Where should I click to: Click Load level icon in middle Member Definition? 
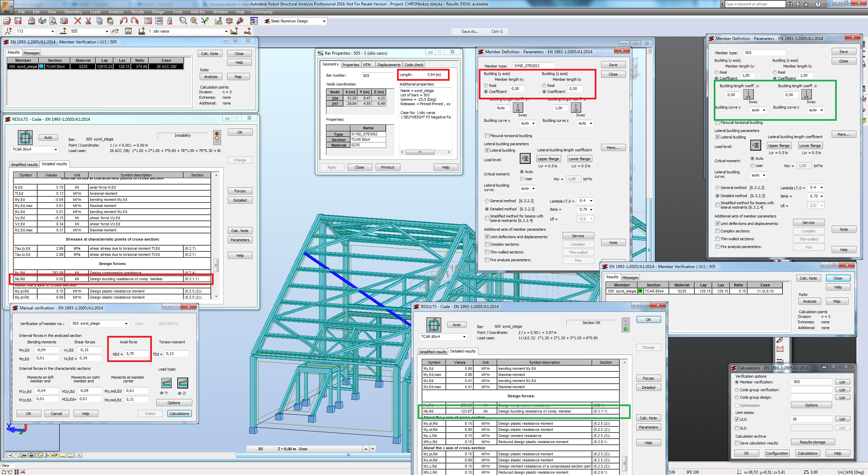pyautogui.click(x=525, y=158)
